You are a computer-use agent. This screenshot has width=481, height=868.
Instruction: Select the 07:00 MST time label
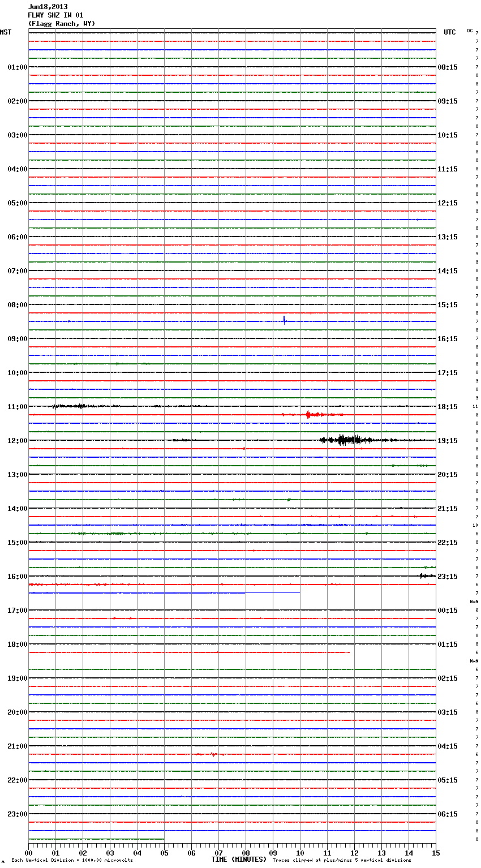(x=17, y=271)
